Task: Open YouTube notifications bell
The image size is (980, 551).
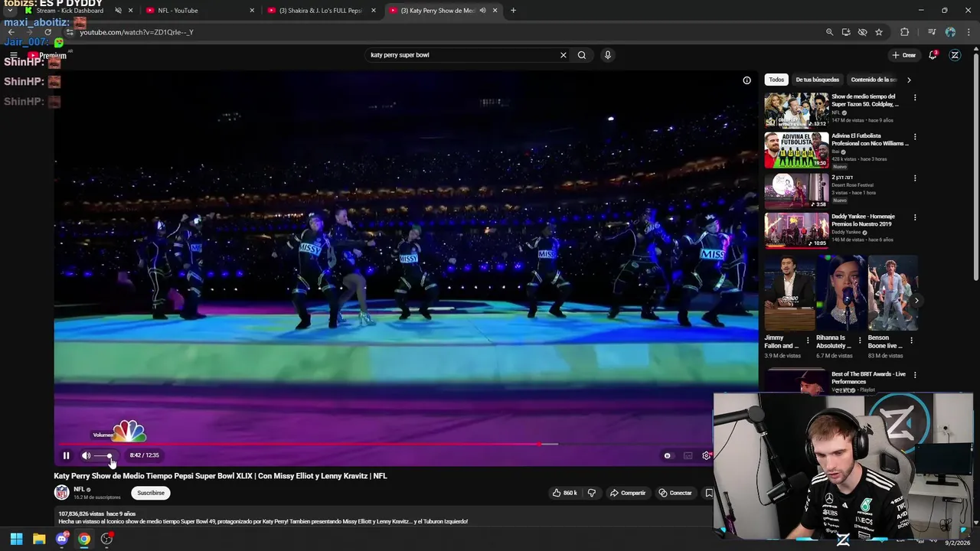Action: [x=933, y=55]
